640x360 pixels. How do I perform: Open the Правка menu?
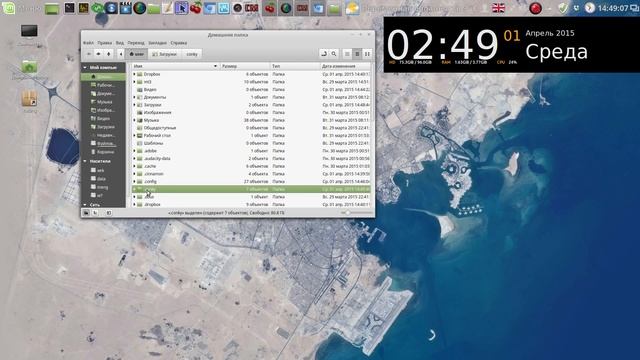[x=104, y=43]
